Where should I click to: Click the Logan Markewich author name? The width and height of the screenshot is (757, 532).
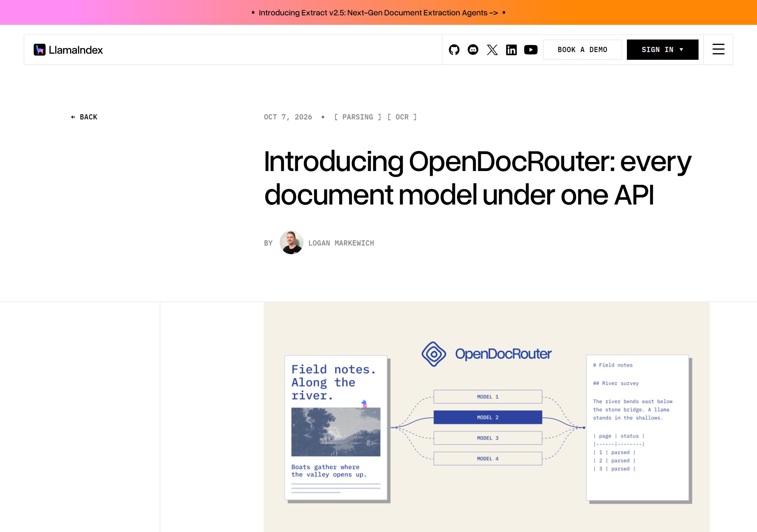click(341, 243)
